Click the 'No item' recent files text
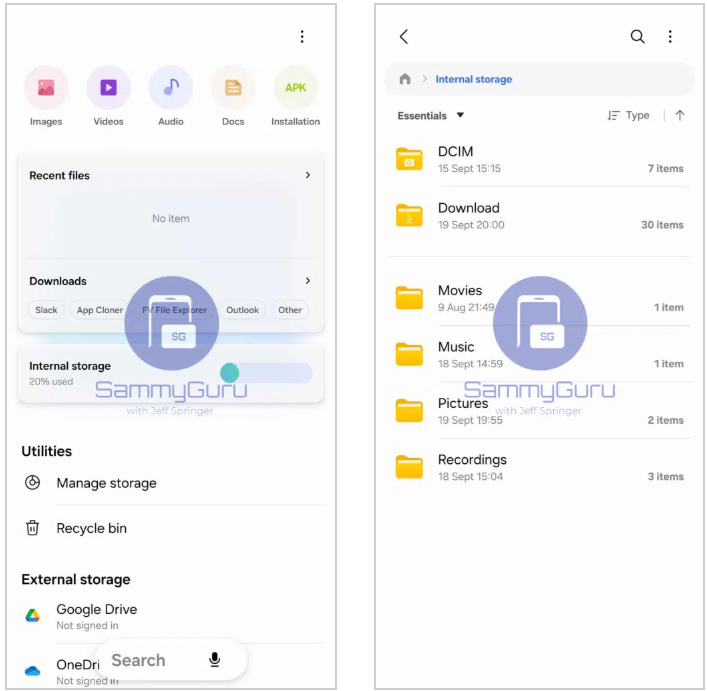The width and height of the screenshot is (707, 691). [170, 218]
